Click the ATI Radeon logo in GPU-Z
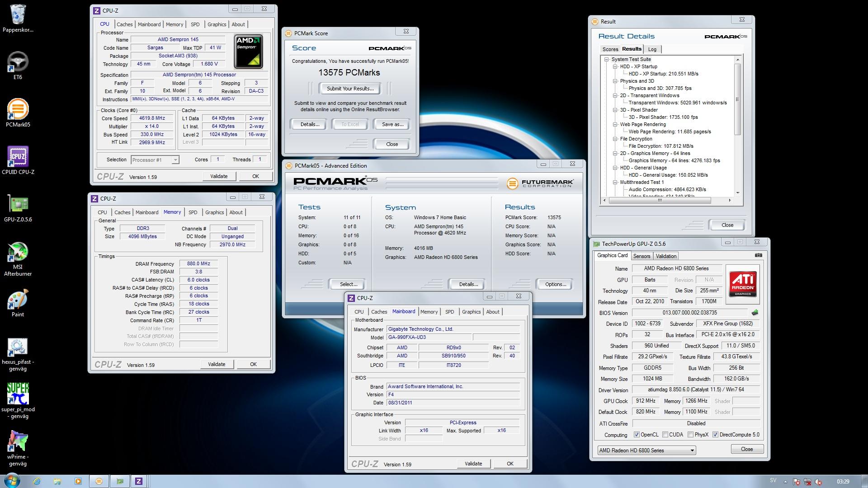The image size is (868, 488). [743, 284]
